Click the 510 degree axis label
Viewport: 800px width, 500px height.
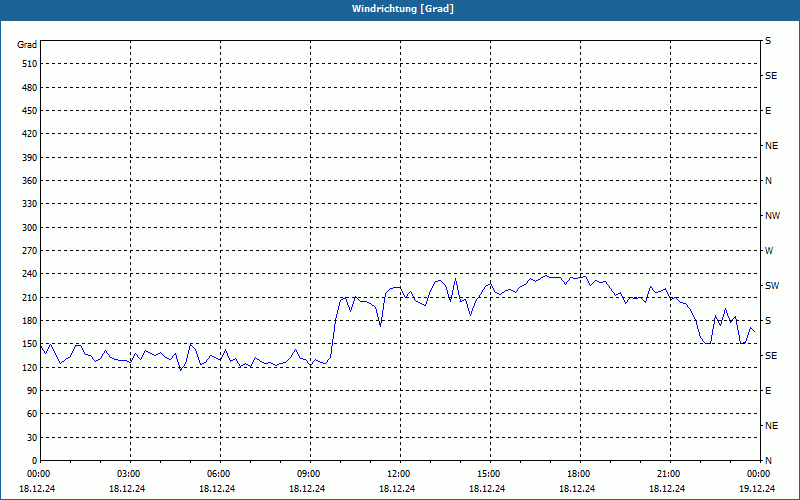[x=30, y=64]
